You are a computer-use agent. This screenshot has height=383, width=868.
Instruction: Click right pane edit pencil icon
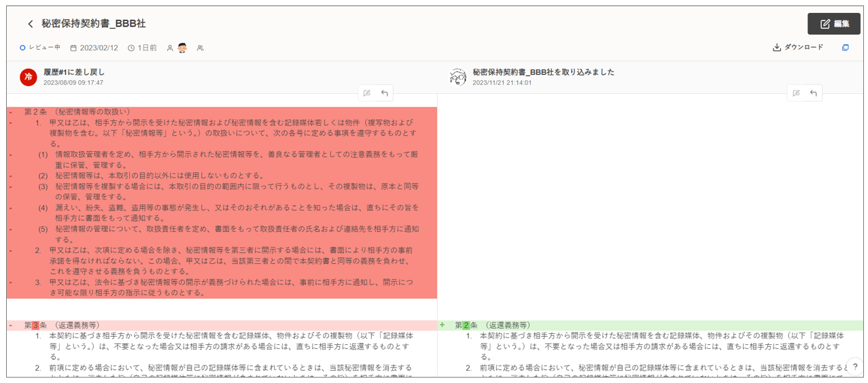796,93
